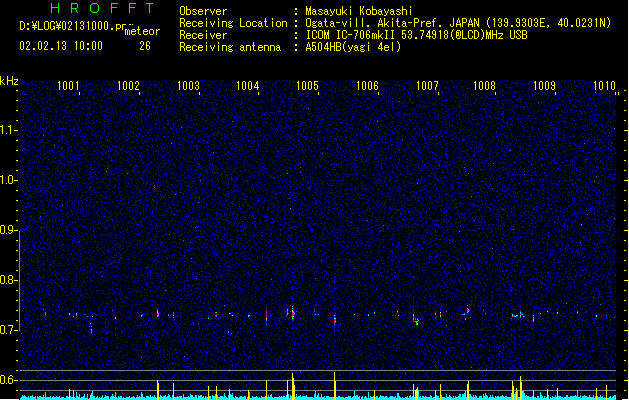The height and width of the screenshot is (400, 629).
Task: Click the 1007 time axis marker
Action: (427, 85)
